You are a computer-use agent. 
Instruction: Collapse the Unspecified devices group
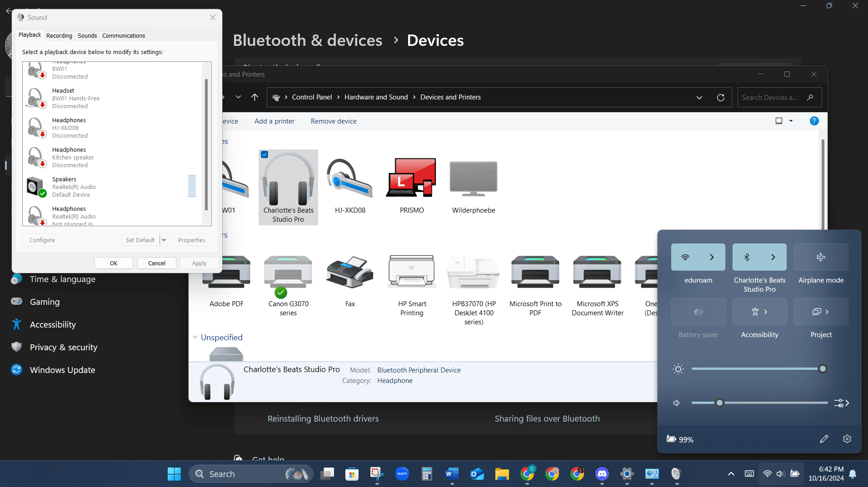click(195, 337)
